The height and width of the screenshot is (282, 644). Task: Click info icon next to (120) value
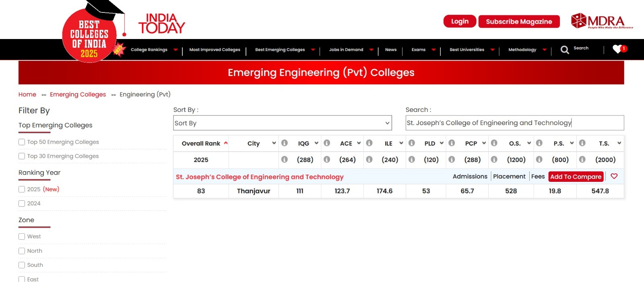coord(412,160)
